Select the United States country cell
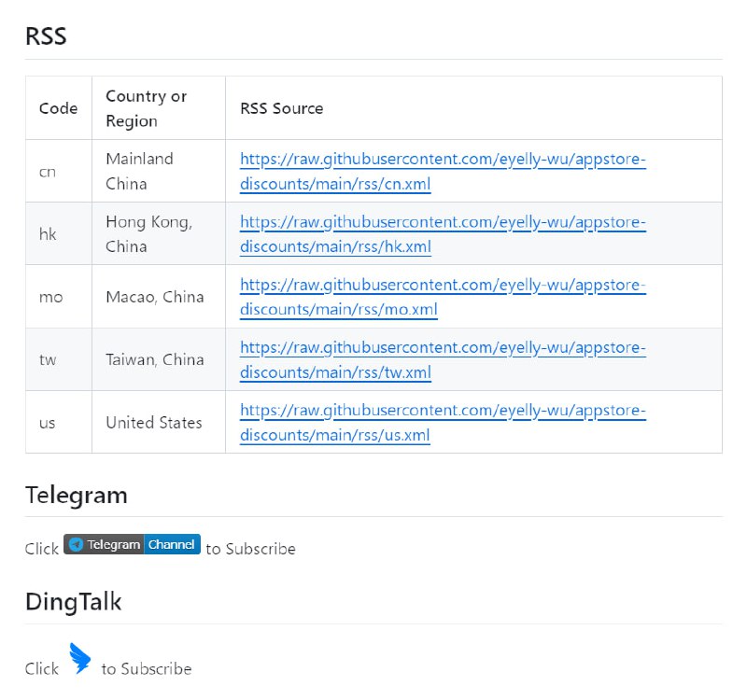 coord(152,421)
